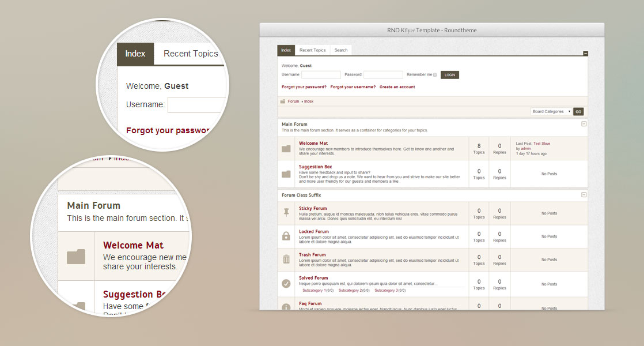Collapse the Forum Class Suffix section

tap(584, 195)
